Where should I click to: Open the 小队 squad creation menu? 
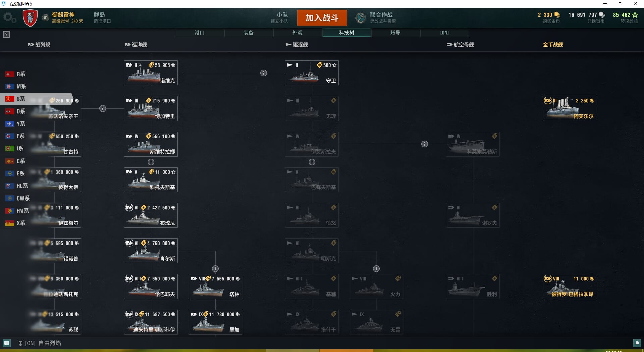tap(279, 18)
